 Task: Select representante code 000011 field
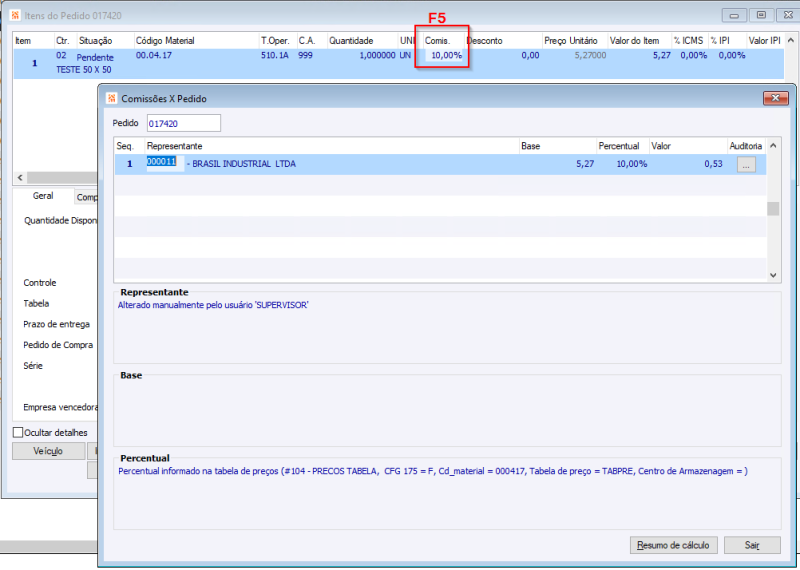(165, 164)
